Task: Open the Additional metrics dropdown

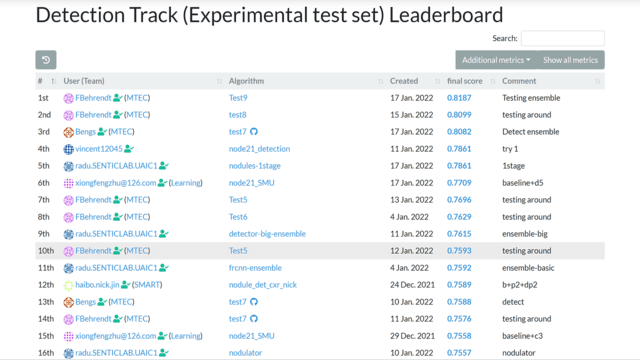Action: (x=496, y=60)
